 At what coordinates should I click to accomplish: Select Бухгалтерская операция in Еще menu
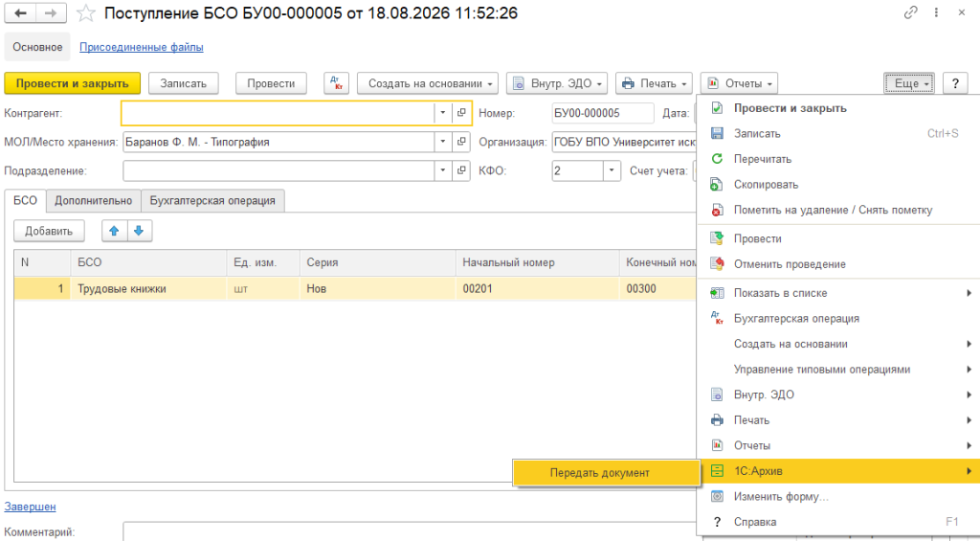click(838, 319)
